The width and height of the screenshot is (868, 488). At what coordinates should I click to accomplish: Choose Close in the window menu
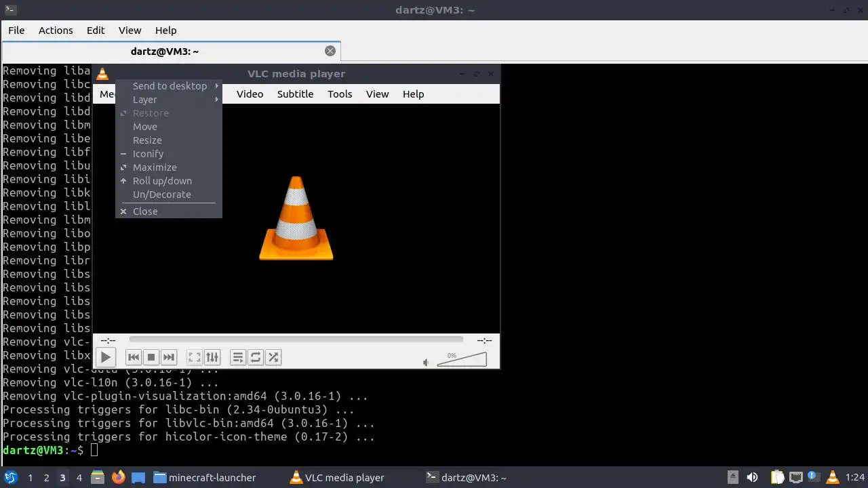pyautogui.click(x=169, y=211)
